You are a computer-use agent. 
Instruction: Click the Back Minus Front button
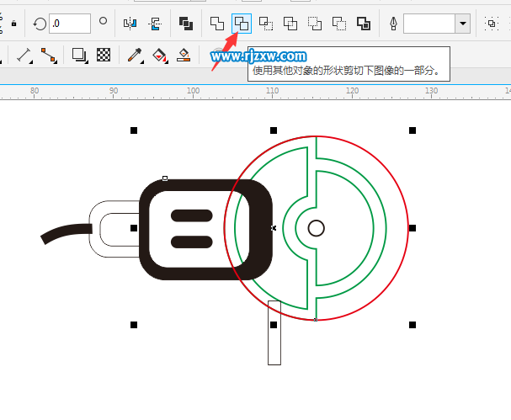tap(339, 24)
